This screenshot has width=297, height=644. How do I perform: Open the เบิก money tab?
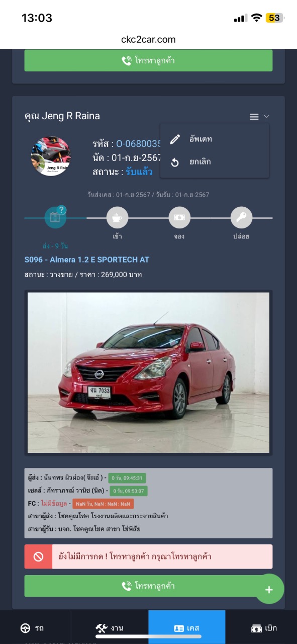tap(264, 628)
